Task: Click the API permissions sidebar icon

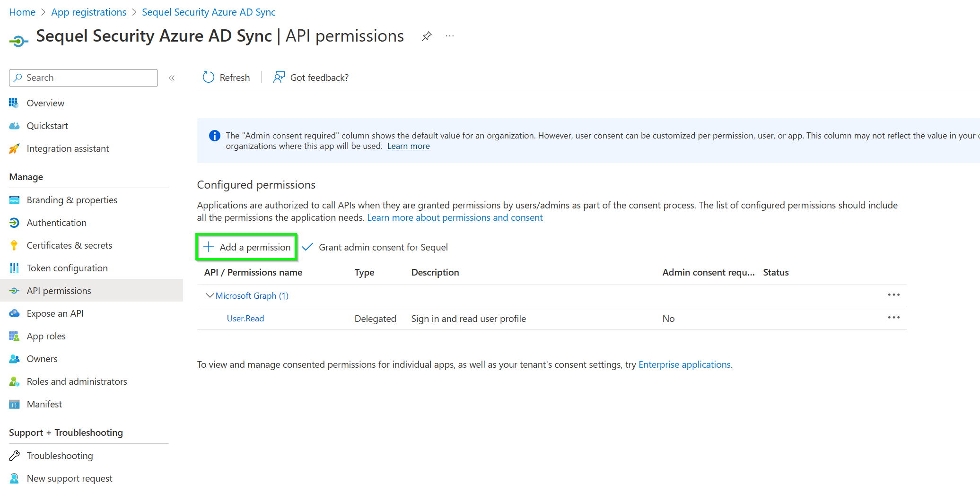Action: pos(14,291)
